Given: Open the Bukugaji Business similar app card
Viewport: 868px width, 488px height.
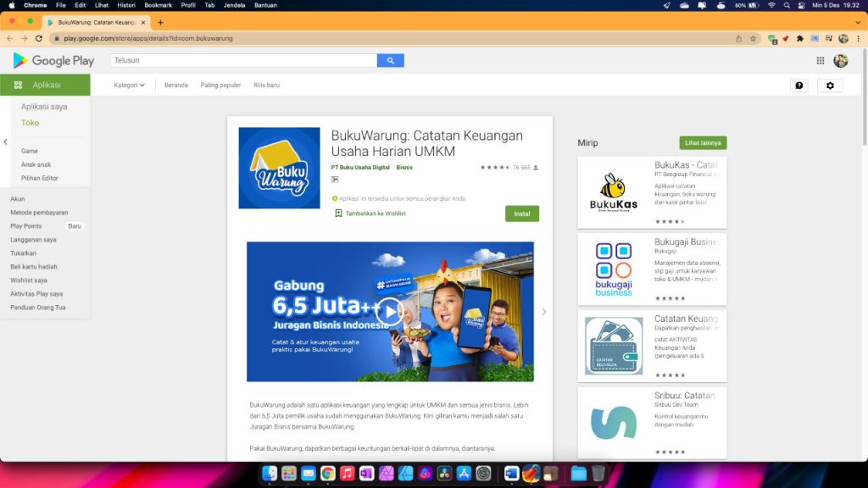Looking at the screenshot, I should pyautogui.click(x=652, y=269).
